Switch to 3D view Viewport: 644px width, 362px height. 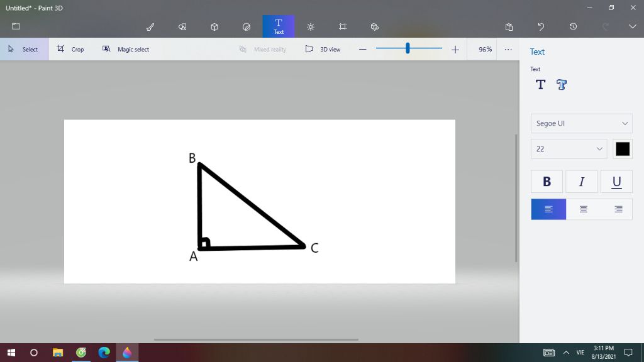323,49
